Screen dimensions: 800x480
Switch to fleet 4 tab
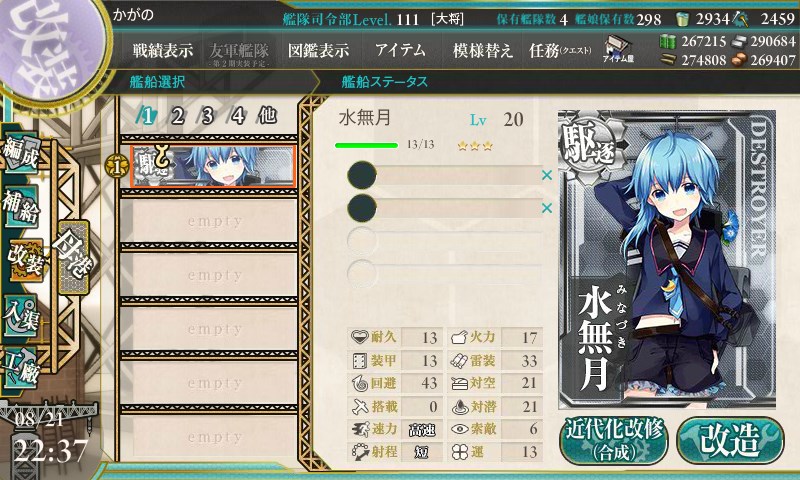(237, 116)
